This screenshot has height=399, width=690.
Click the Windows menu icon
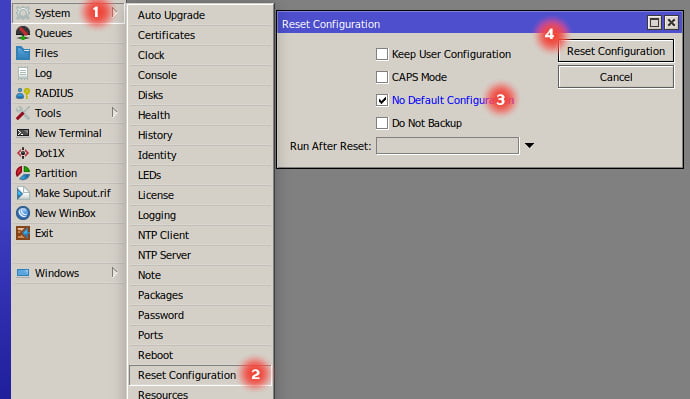[x=23, y=273]
